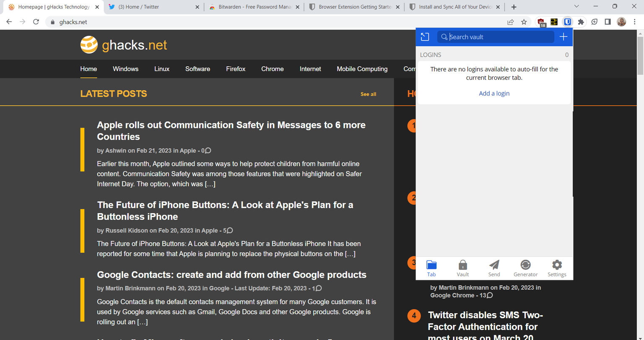Open the Bitwarden password Generator
Viewport: 644px width, 340px height.
525,268
